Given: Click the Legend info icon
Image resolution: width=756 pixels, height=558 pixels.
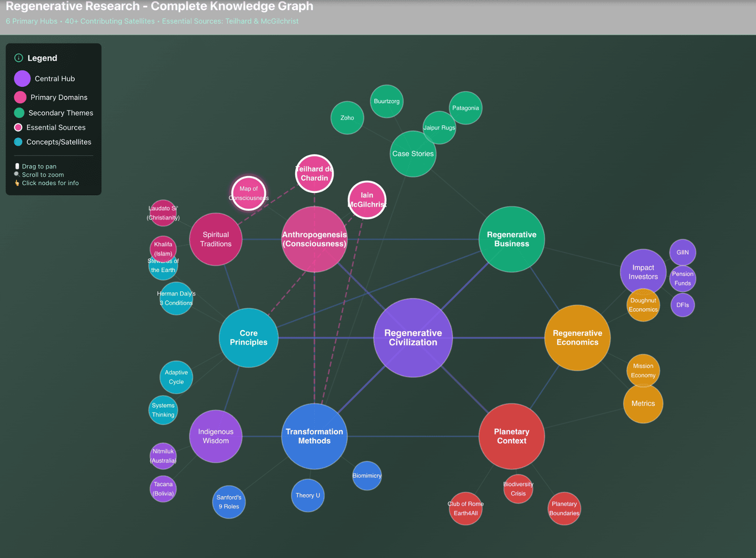Looking at the screenshot, I should point(19,58).
